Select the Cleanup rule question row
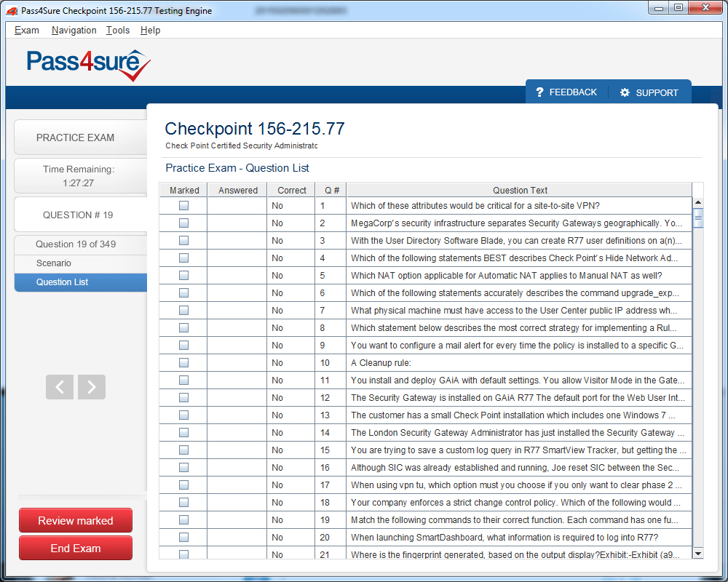This screenshot has height=582, width=728. coord(518,363)
